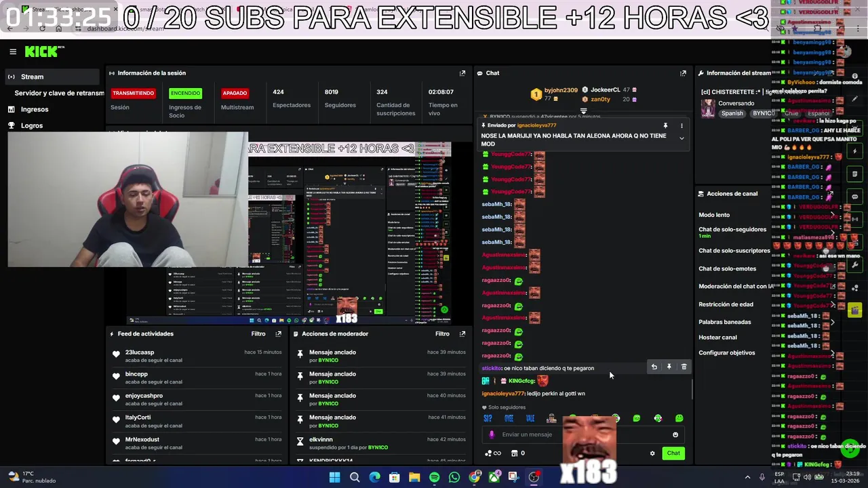Click the Spanish stream tag
868x488 pixels.
732,113
